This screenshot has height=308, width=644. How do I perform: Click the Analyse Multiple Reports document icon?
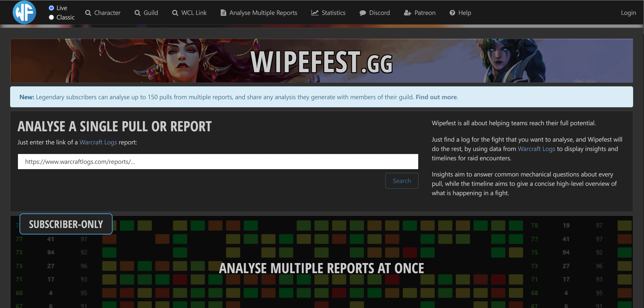click(x=223, y=13)
